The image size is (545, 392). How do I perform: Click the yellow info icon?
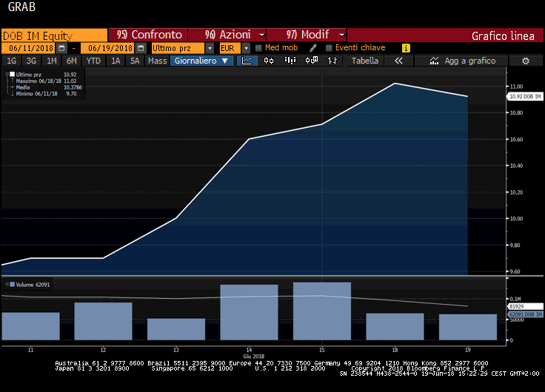[x=406, y=48]
